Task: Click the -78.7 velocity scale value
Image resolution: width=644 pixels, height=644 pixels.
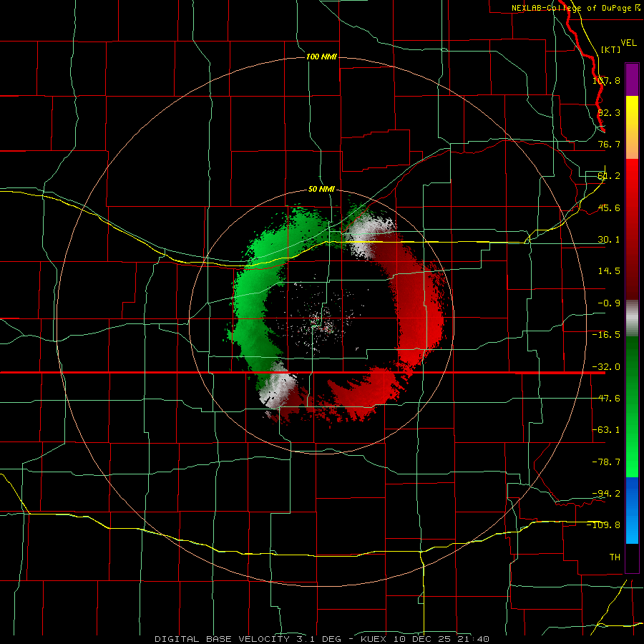Action: pyautogui.click(x=606, y=462)
